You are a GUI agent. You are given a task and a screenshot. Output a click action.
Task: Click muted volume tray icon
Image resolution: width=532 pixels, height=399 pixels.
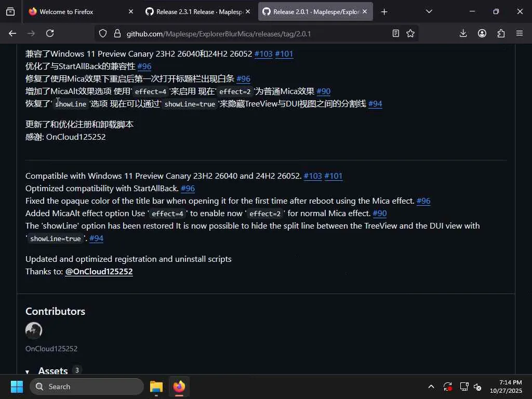[x=478, y=387]
